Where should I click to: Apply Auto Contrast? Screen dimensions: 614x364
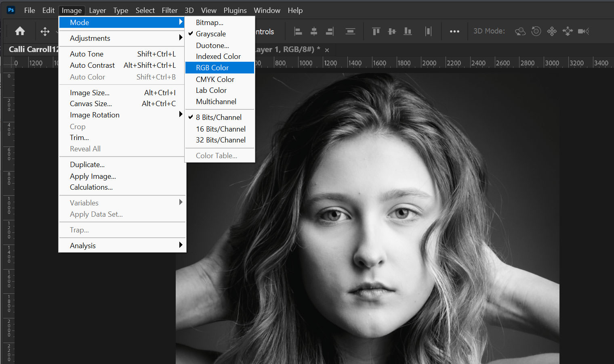(122, 65)
